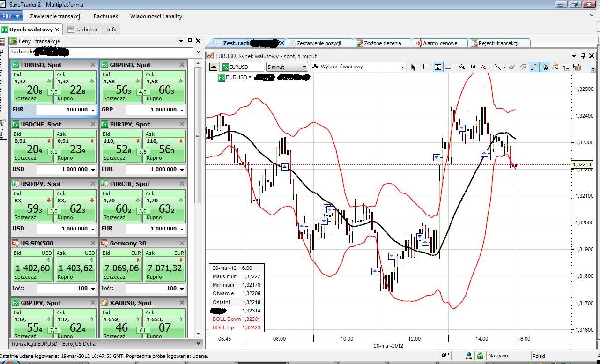This screenshot has width=600, height=364.
Task: Click the green padlock security icon
Action: click(480, 356)
